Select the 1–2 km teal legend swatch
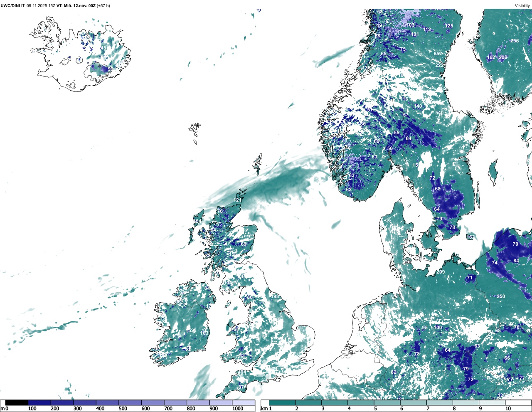 tap(282, 403)
